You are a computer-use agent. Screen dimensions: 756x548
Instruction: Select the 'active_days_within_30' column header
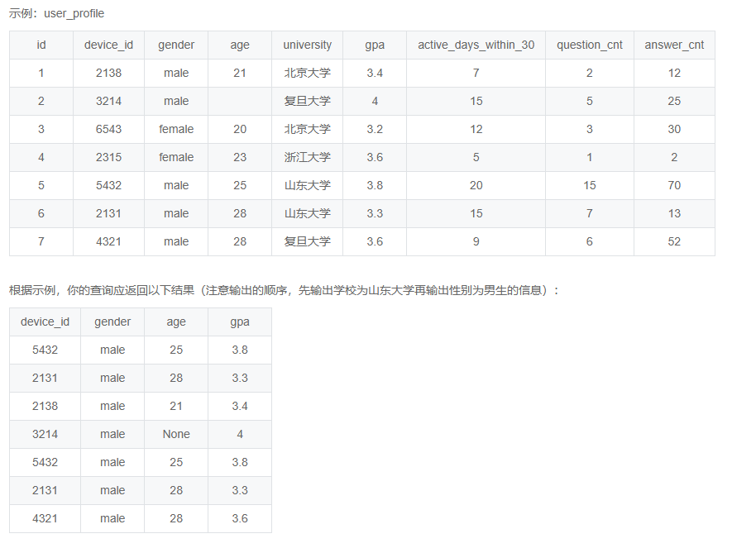point(476,45)
